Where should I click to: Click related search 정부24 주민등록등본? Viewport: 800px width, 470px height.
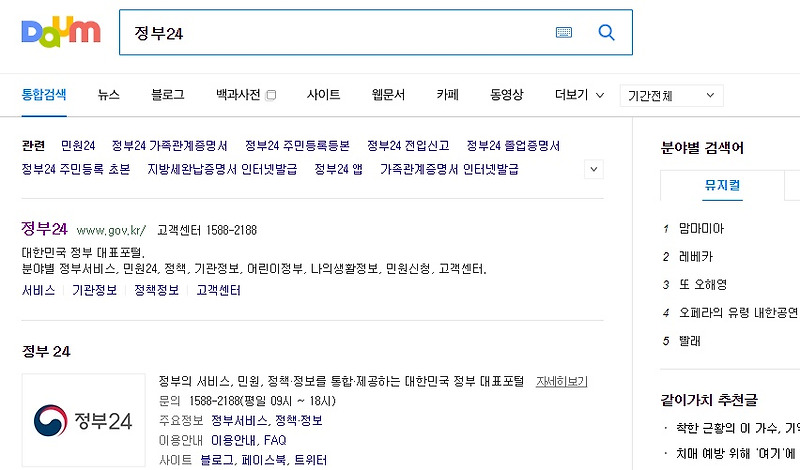tap(297, 146)
